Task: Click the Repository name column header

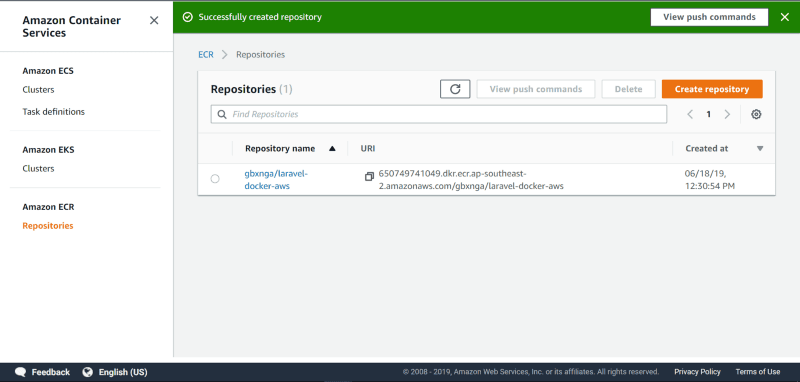Action: coord(280,149)
